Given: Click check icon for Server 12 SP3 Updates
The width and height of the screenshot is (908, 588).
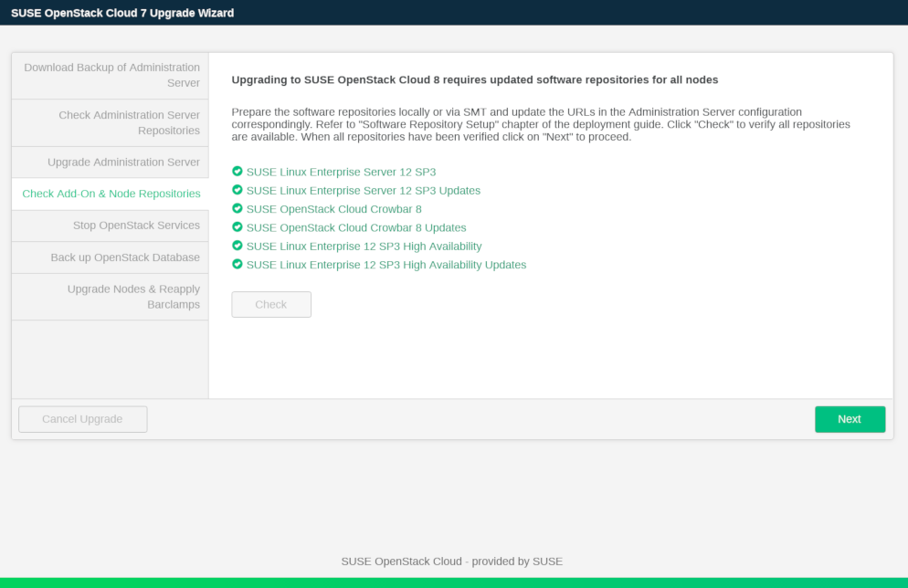Looking at the screenshot, I should click(238, 190).
